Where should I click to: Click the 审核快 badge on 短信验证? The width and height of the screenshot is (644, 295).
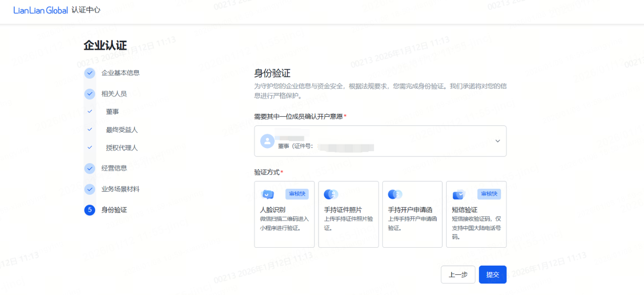click(x=489, y=194)
